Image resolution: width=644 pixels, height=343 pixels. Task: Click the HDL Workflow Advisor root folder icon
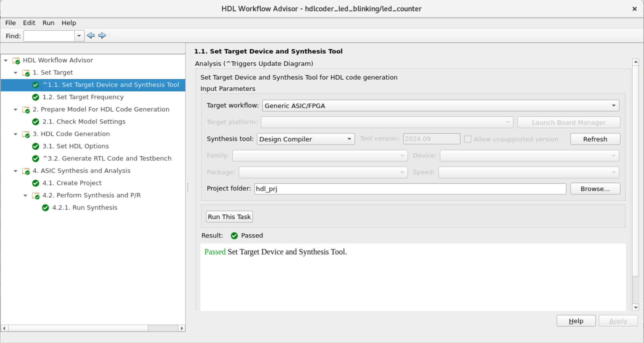pos(16,60)
